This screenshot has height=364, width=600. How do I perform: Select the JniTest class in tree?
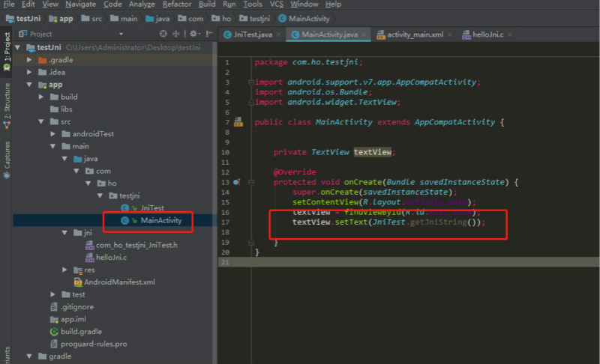[142, 207]
